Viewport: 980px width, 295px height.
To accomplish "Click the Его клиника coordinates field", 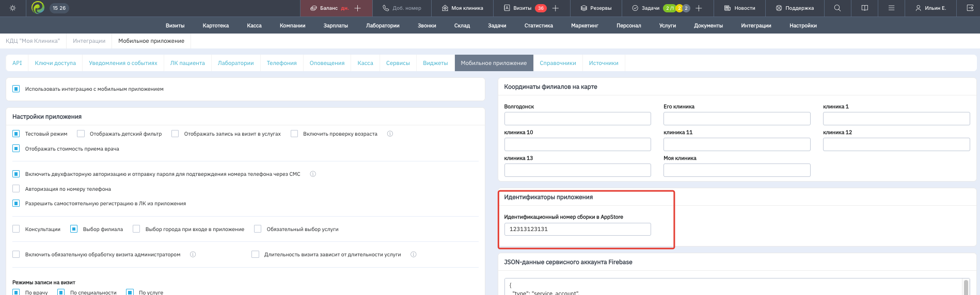I will coord(737,119).
